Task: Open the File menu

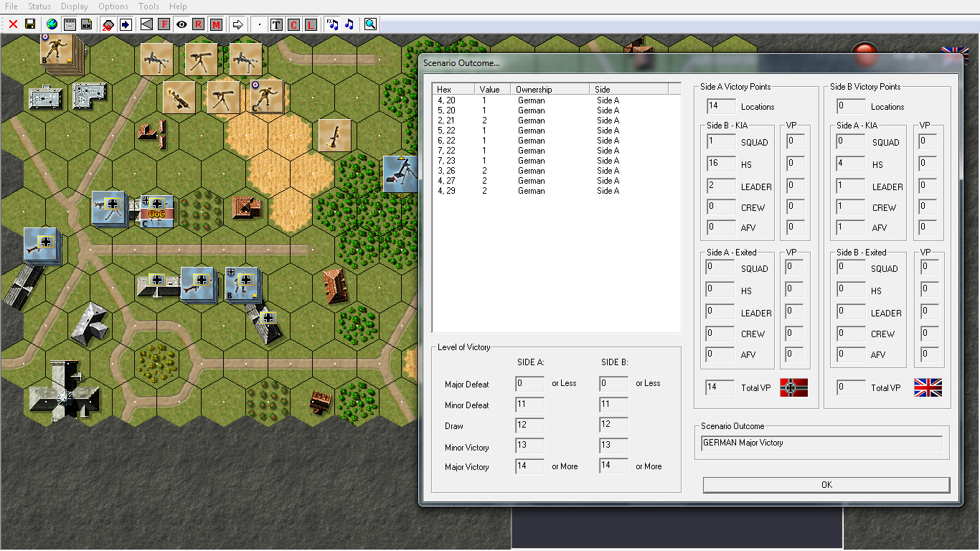Action: [x=11, y=6]
